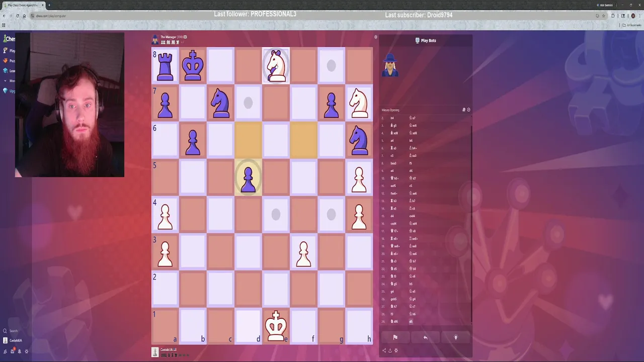The image size is (644, 362).
Task: Click the black pawn on b6
Action: (x=193, y=142)
